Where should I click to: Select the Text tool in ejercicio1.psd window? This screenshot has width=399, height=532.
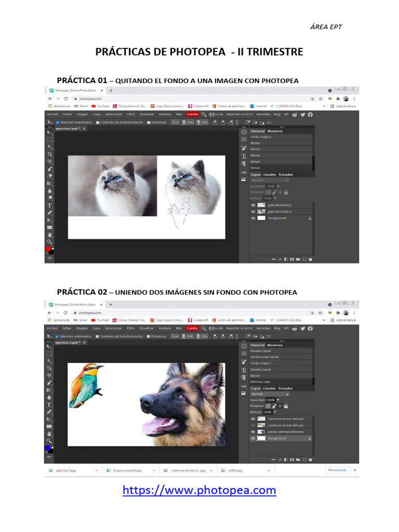click(49, 205)
